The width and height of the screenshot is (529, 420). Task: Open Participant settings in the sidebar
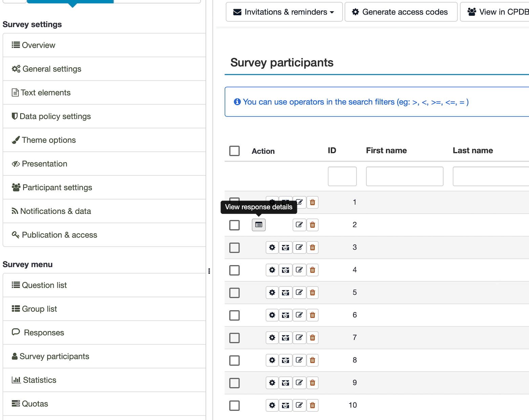[57, 188]
